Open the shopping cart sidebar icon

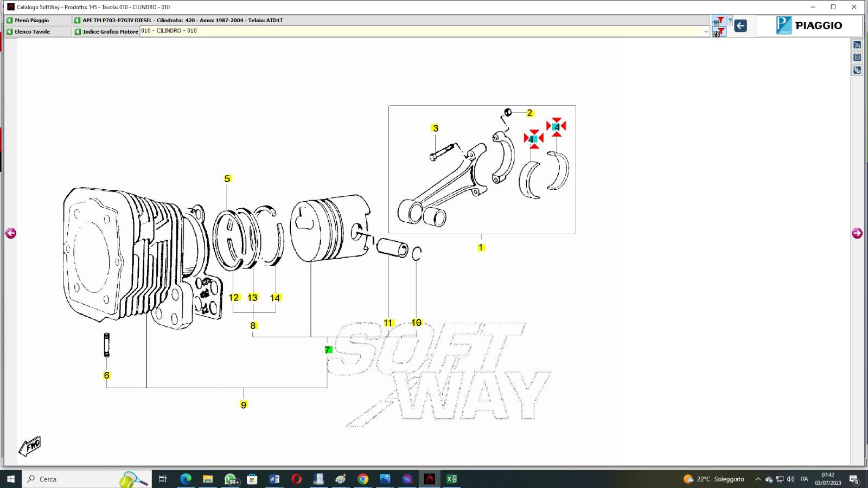[857, 45]
